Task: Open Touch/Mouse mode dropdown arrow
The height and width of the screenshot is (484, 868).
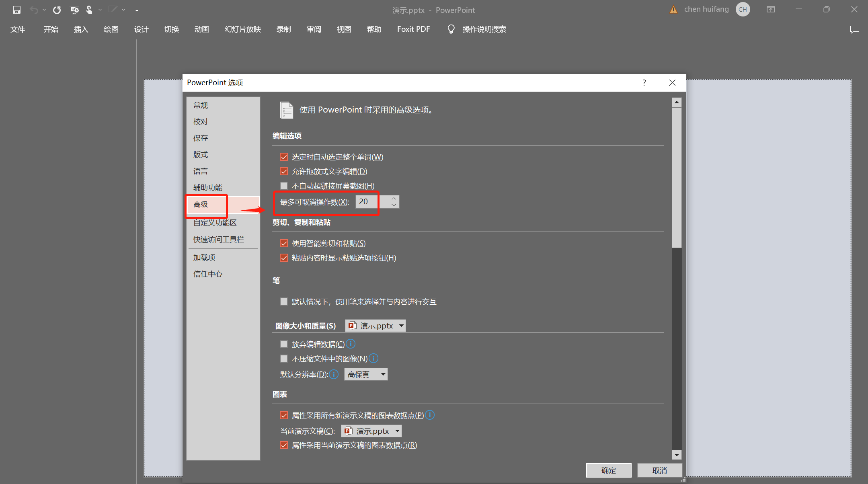Action: [x=100, y=10]
